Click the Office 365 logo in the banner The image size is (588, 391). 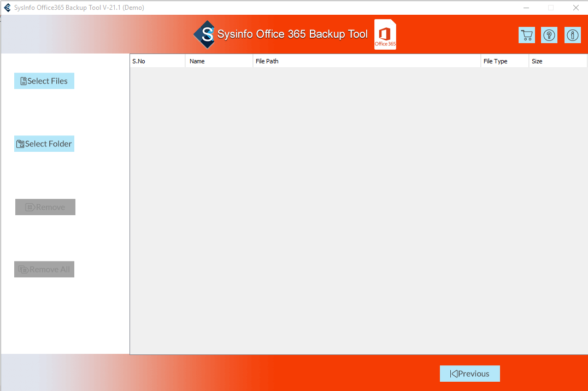pos(385,34)
